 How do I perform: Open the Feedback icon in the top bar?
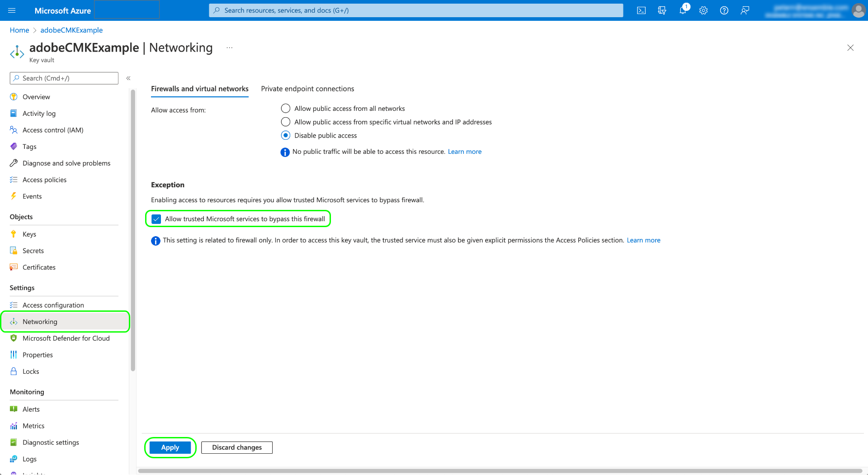pyautogui.click(x=745, y=10)
